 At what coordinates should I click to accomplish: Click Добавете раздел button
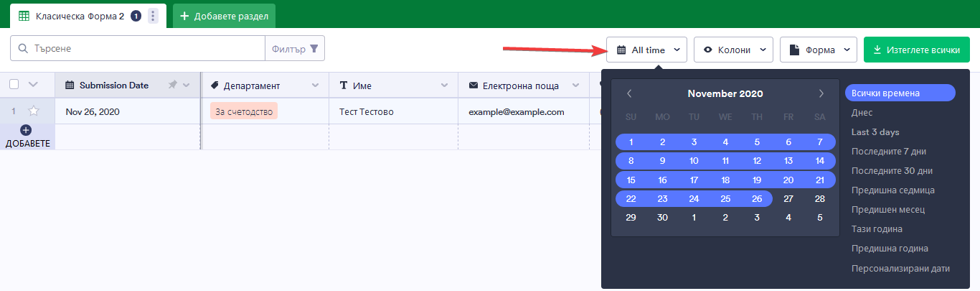pos(224,16)
